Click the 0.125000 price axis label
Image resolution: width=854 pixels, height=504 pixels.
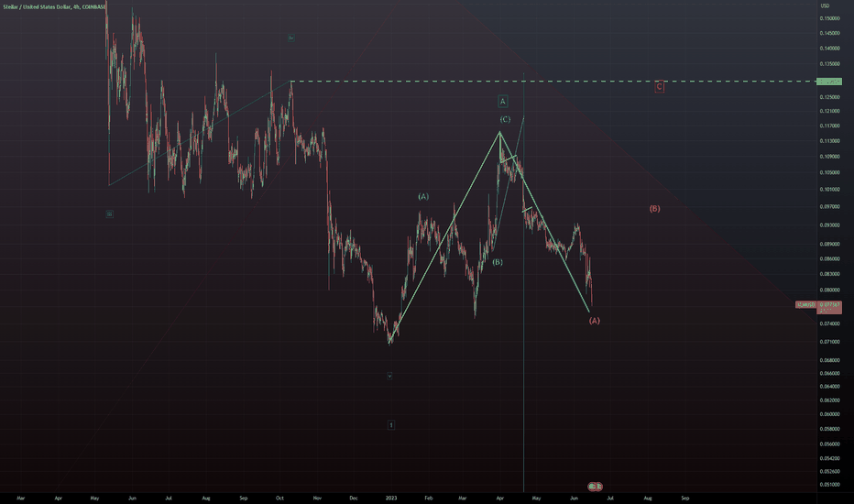point(829,97)
